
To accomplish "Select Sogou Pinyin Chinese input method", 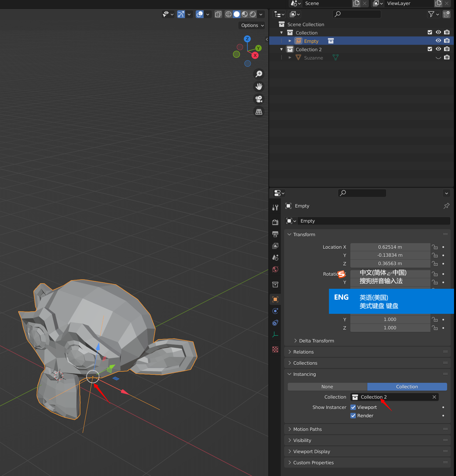I will [x=391, y=277].
